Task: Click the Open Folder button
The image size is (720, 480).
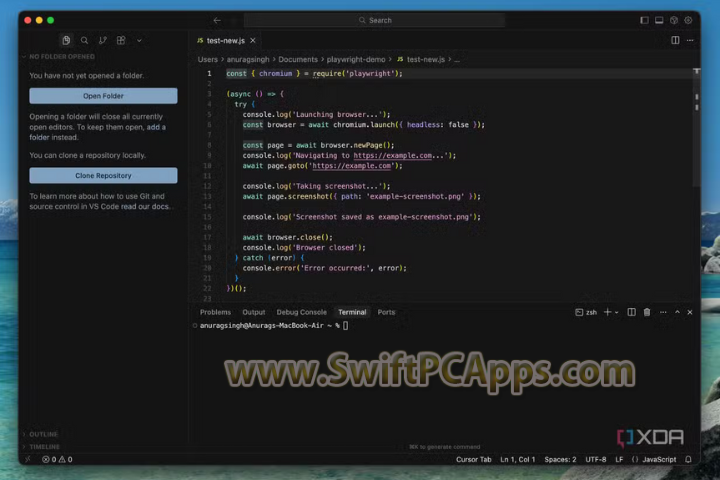Action: [103, 96]
